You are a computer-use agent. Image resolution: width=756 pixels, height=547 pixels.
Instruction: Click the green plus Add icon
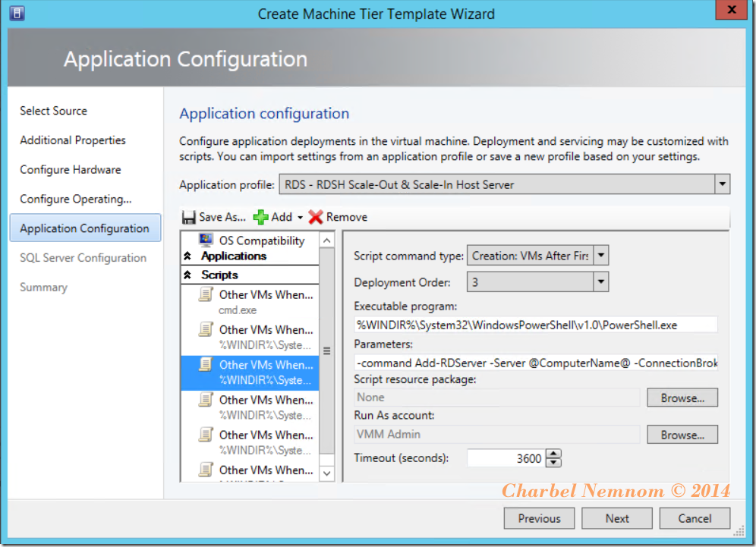click(x=261, y=217)
